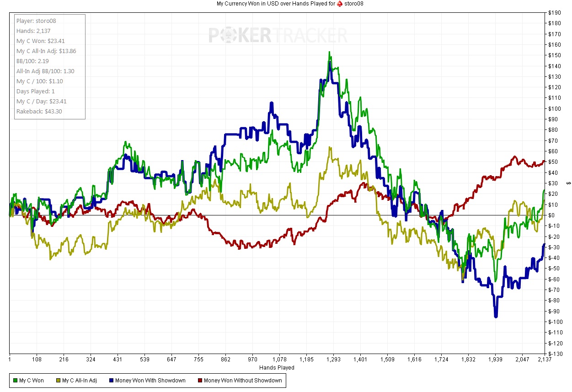Click the 1,293 tick label on the x-axis
The height and width of the screenshot is (392, 572).
[333, 360]
